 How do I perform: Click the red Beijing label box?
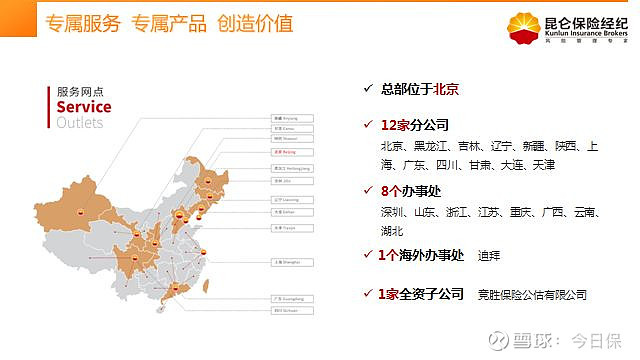(x=292, y=152)
